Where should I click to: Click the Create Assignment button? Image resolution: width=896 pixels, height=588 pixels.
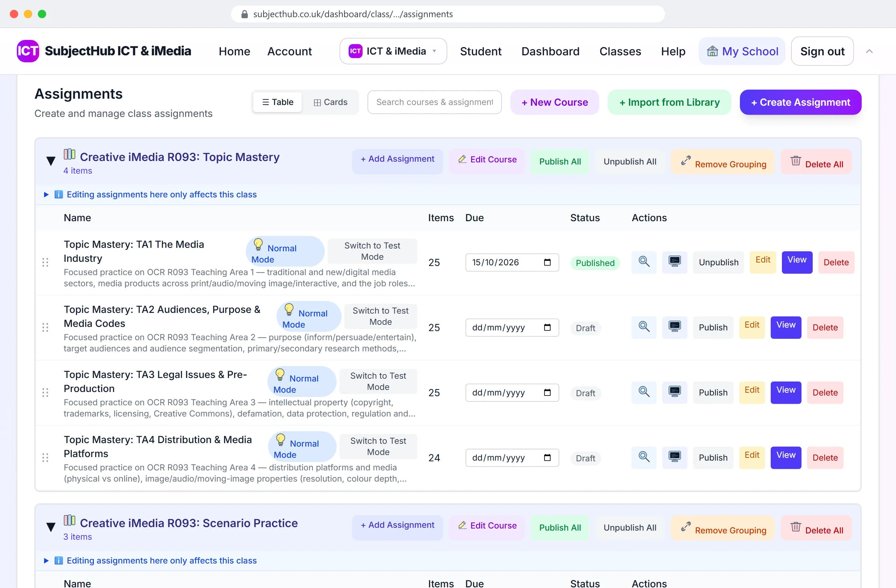pos(800,102)
